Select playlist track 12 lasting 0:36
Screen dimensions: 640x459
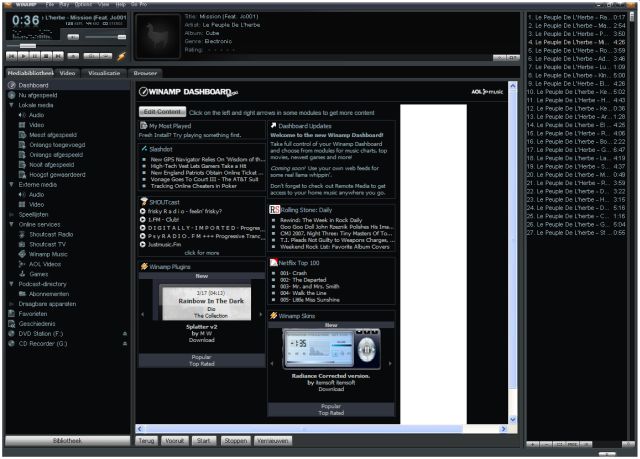coord(576,109)
